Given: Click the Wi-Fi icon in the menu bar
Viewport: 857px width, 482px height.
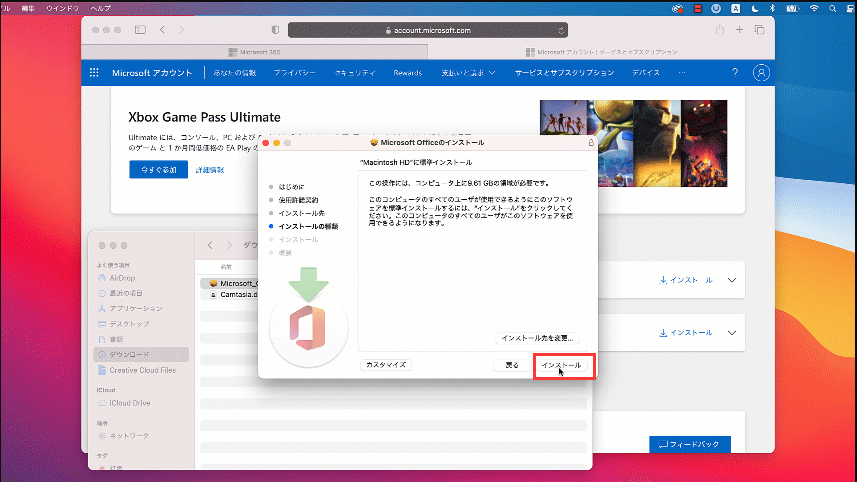Looking at the screenshot, I should [814, 7].
